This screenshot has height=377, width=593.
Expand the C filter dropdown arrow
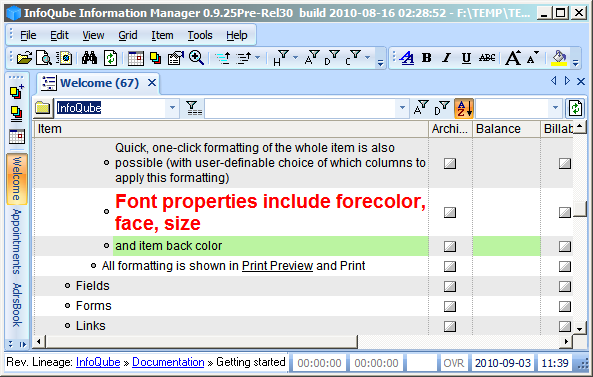pos(367,58)
